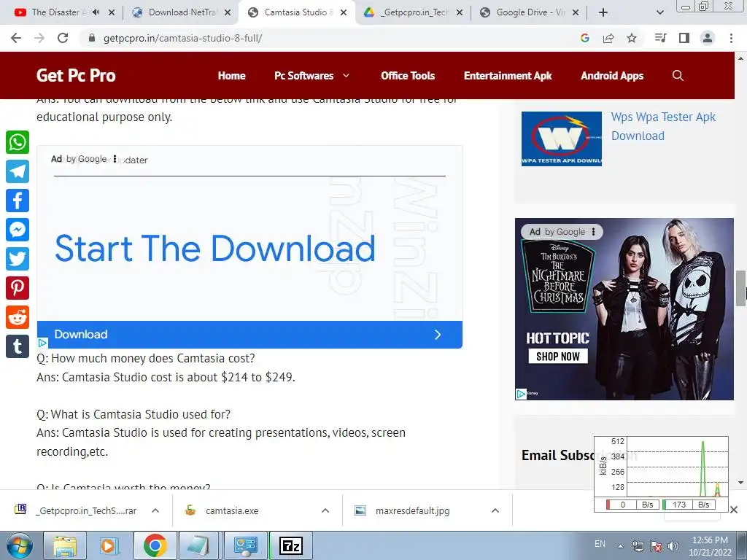Open options for the Getpcpro rar download

point(155,510)
